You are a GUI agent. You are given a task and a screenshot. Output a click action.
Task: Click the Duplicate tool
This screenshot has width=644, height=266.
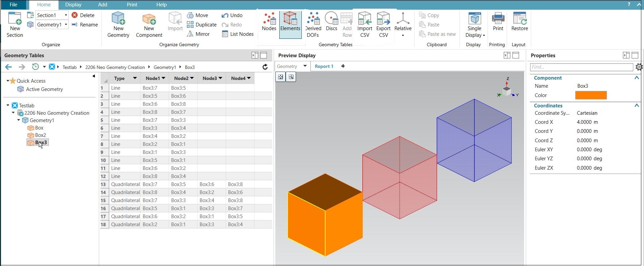click(202, 25)
